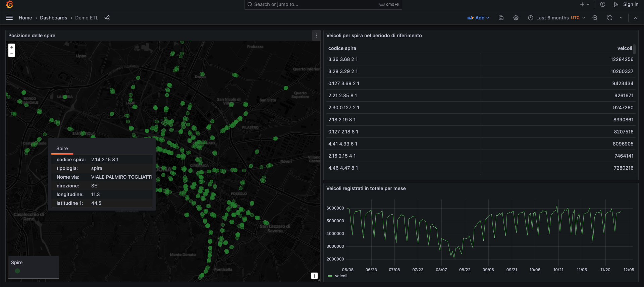Image resolution: width=644 pixels, height=287 pixels.
Task: Collapse the top toolbar with chevron
Action: [x=636, y=18]
